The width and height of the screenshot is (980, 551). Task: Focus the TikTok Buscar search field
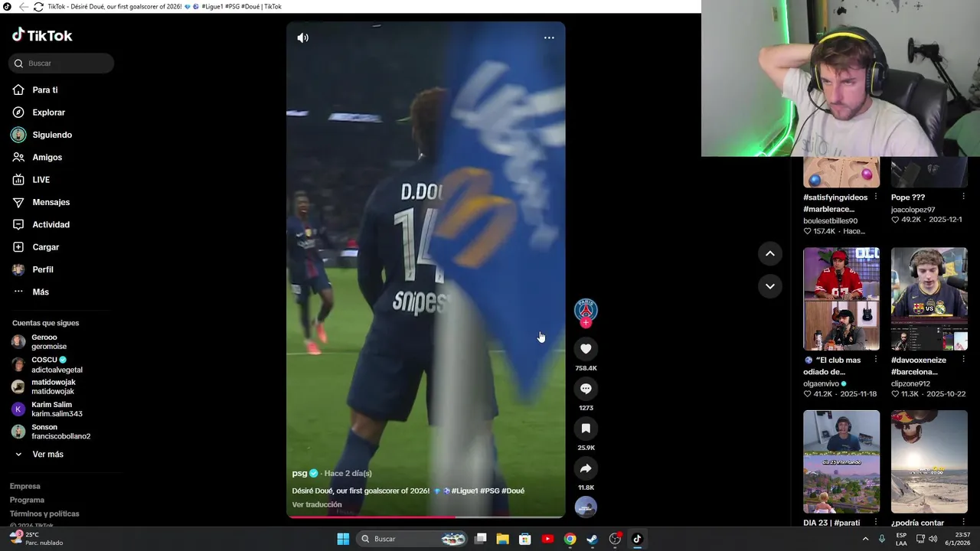pos(61,64)
